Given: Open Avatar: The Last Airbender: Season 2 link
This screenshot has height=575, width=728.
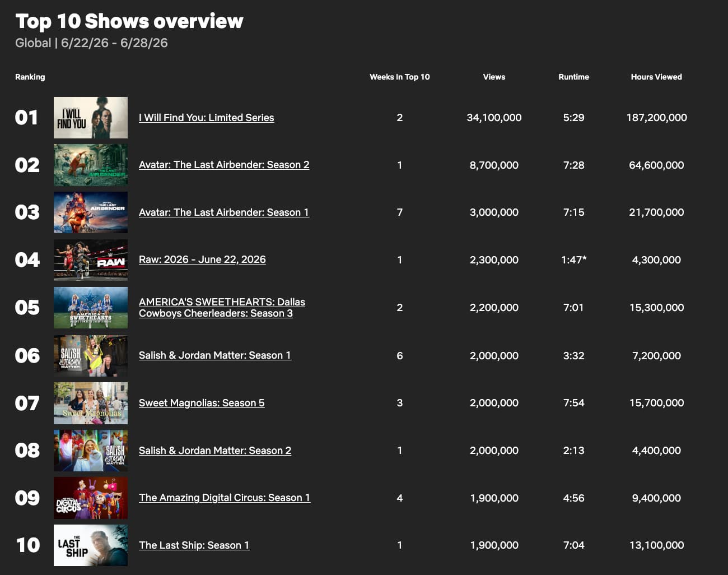Looking at the screenshot, I should (x=224, y=165).
